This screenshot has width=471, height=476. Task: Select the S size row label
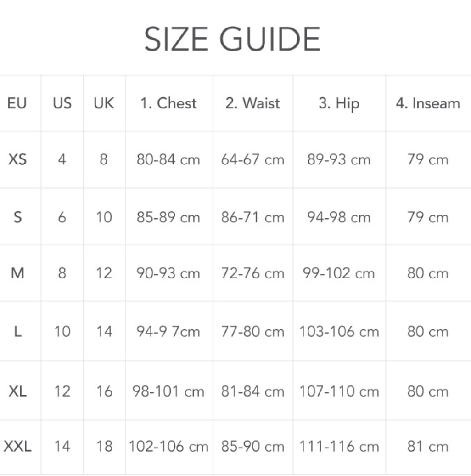[x=17, y=217]
